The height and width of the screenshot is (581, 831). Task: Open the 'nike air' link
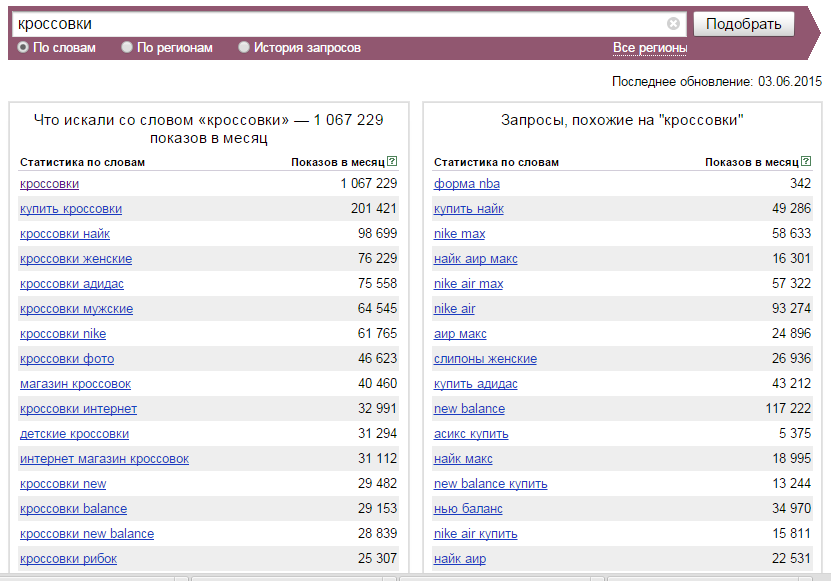454,309
